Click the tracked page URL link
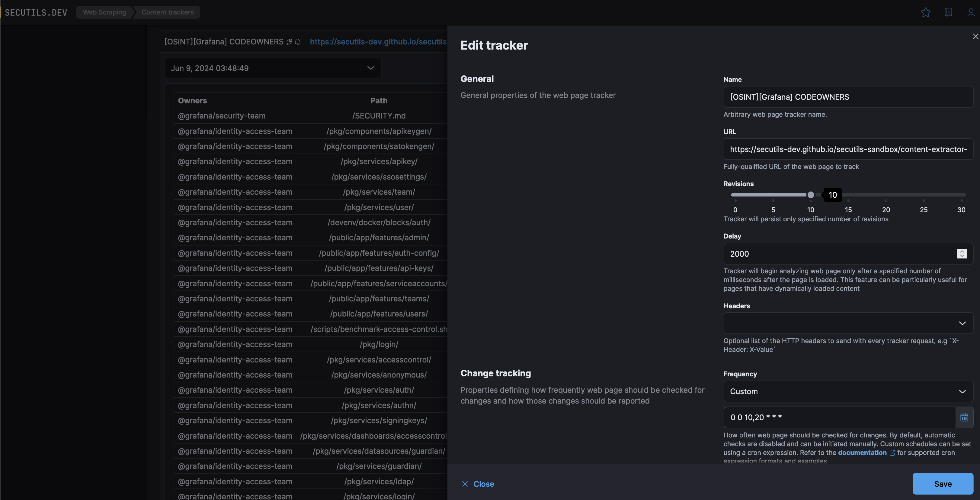 pyautogui.click(x=378, y=42)
